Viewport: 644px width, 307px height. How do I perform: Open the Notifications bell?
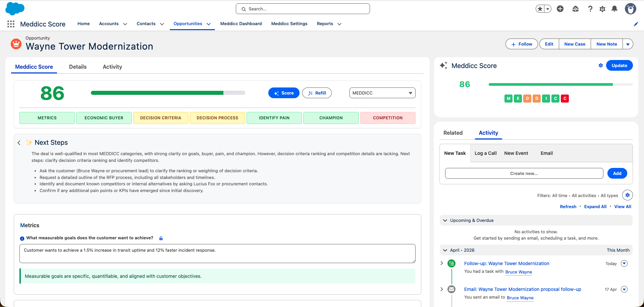614,9
